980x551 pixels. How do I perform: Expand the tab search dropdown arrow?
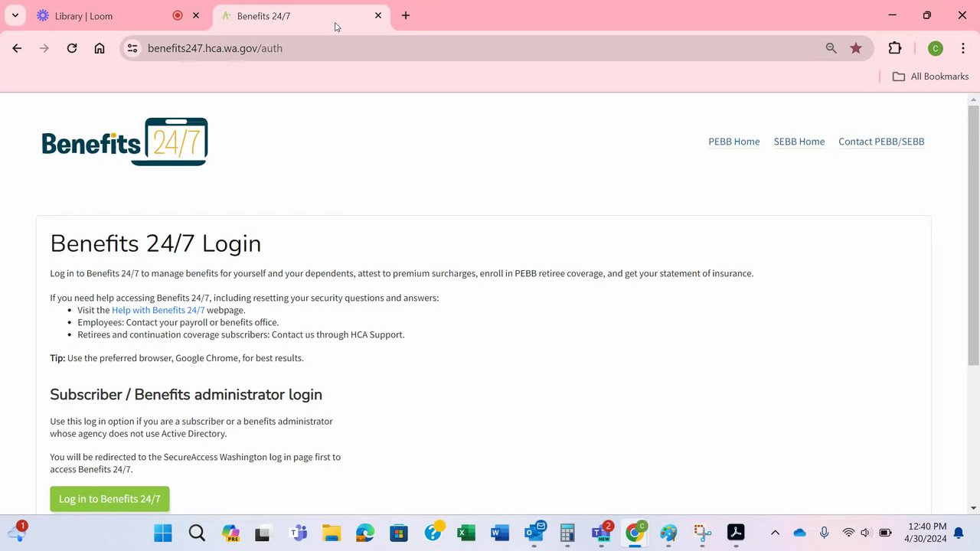tap(15, 15)
